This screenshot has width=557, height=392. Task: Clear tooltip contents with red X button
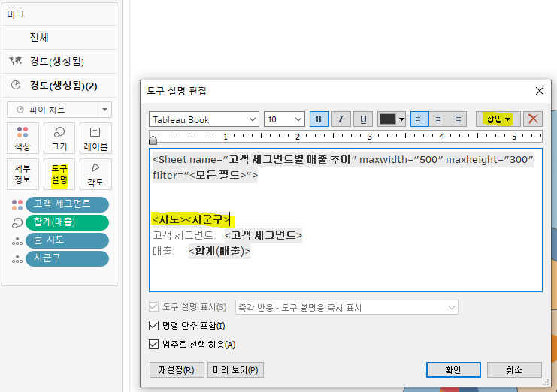pos(533,119)
